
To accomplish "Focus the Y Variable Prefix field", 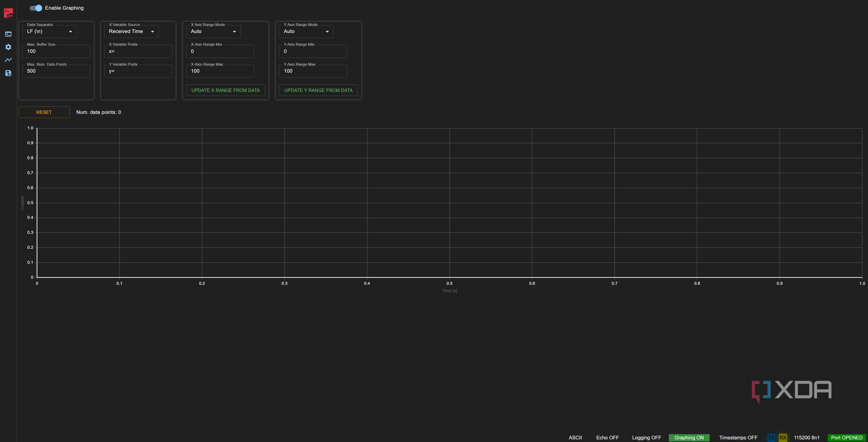I will click(x=139, y=71).
